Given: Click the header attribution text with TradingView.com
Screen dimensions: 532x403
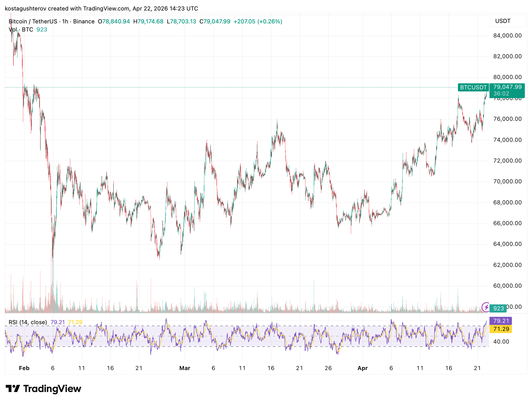Looking at the screenshot, I should (x=101, y=9).
